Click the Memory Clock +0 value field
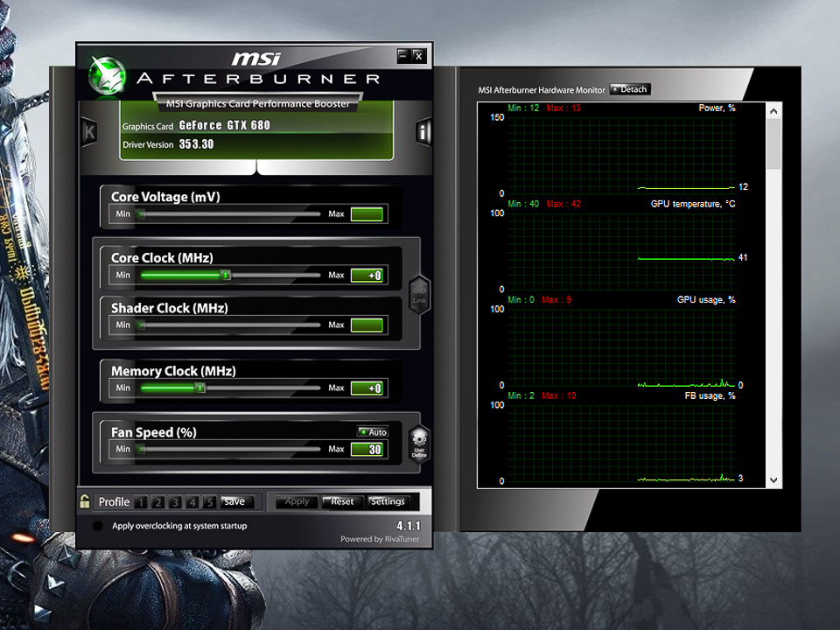This screenshot has height=630, width=840. tap(367, 388)
